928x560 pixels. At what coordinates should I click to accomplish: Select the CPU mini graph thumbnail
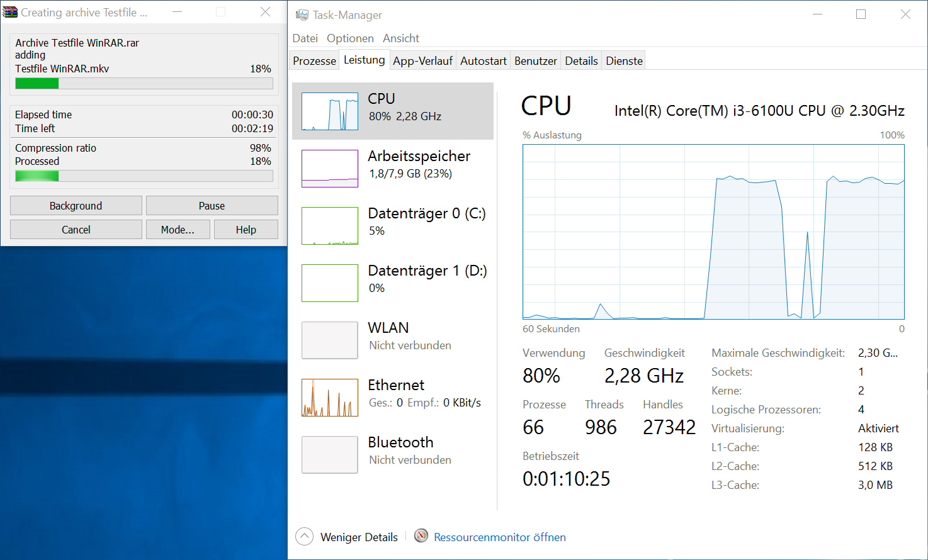(x=330, y=111)
